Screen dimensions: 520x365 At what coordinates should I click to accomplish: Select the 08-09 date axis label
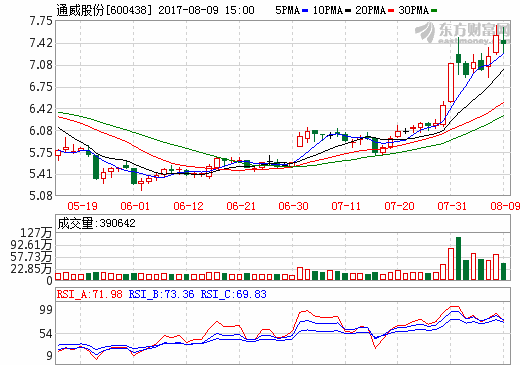click(x=505, y=206)
